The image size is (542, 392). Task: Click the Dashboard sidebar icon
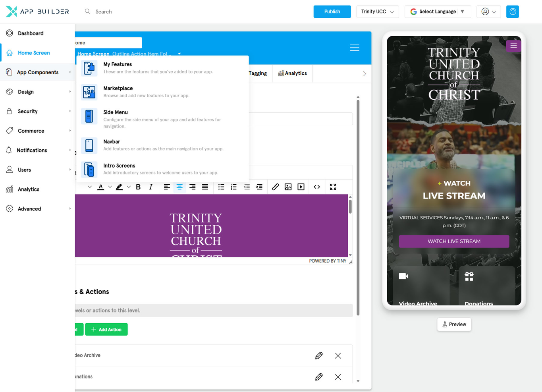[x=10, y=33]
